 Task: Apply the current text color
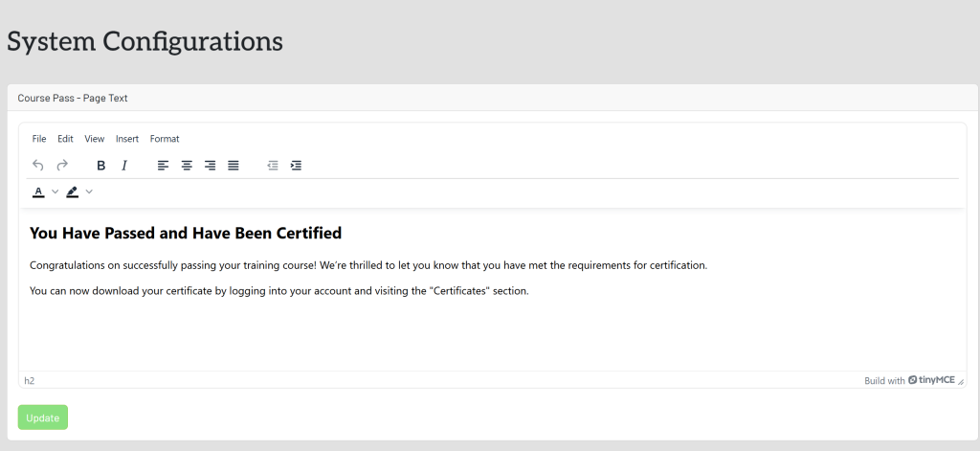coord(38,192)
